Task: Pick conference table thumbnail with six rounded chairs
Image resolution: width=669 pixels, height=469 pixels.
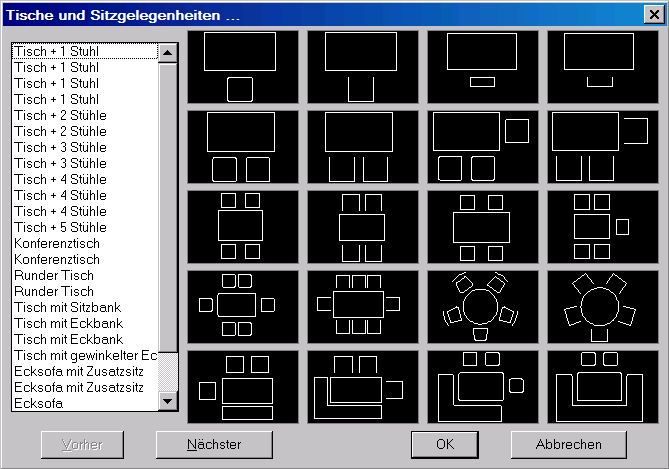Action: (243, 307)
